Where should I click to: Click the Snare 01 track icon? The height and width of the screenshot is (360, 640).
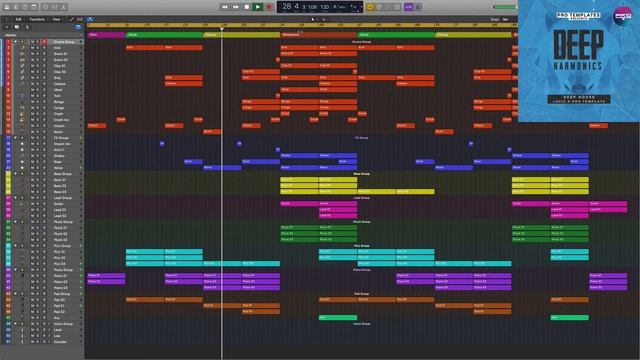(22, 53)
